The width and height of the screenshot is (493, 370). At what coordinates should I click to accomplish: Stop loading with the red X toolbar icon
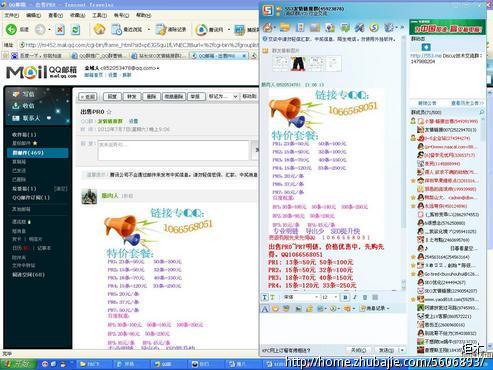coord(60,30)
